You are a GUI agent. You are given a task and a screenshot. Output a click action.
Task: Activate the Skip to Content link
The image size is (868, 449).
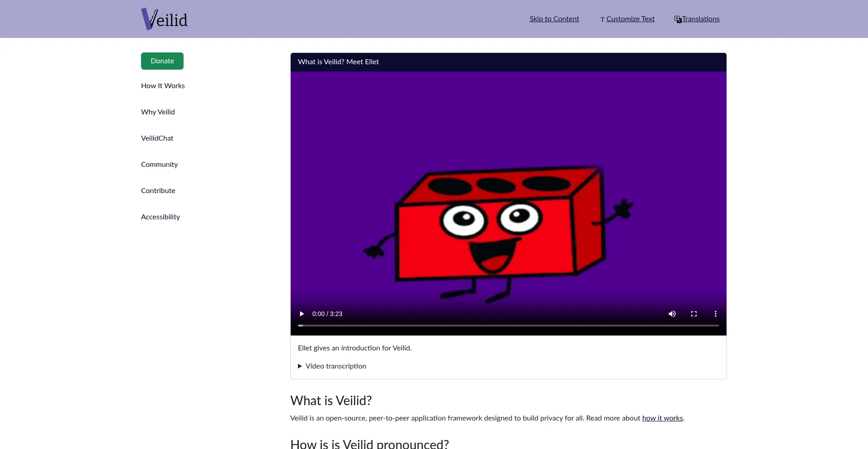click(x=554, y=19)
